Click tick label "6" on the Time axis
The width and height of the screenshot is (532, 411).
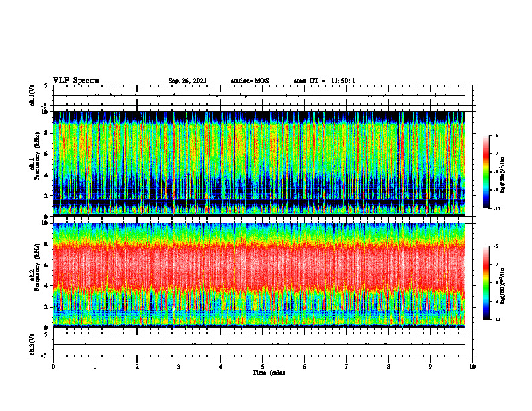[305, 367]
